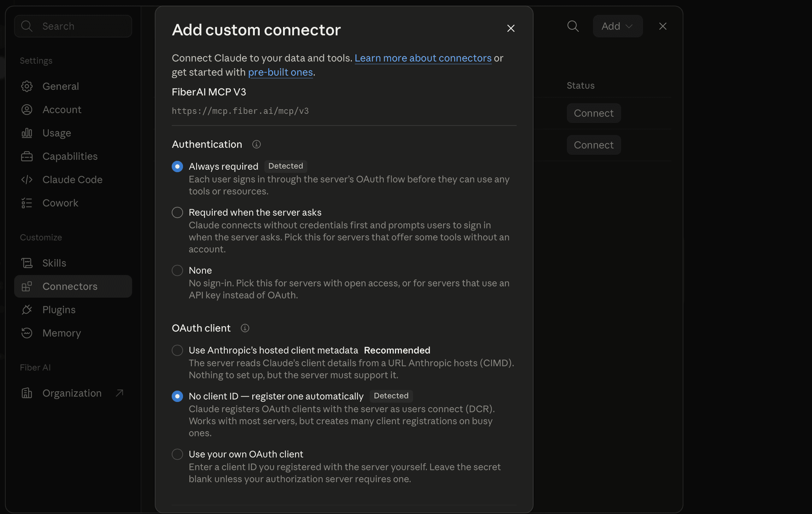Select the None authentication radio button
Screen dimensions: 812x514
[177, 270]
